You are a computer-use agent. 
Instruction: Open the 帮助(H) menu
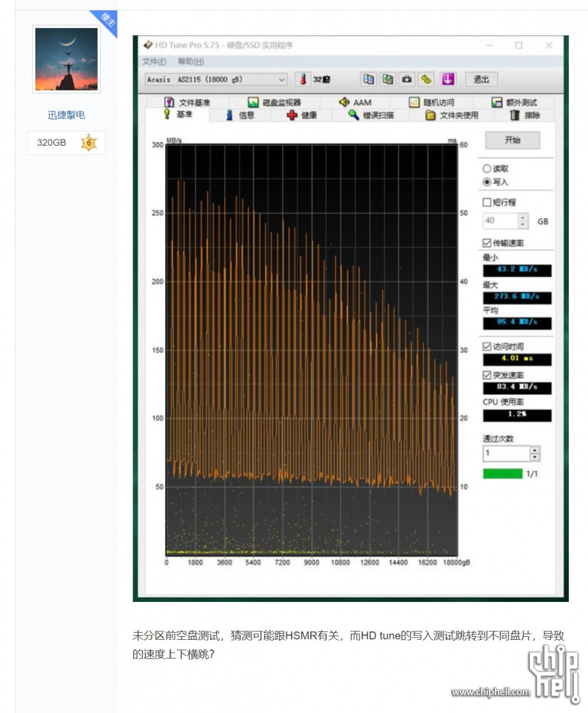(x=191, y=61)
